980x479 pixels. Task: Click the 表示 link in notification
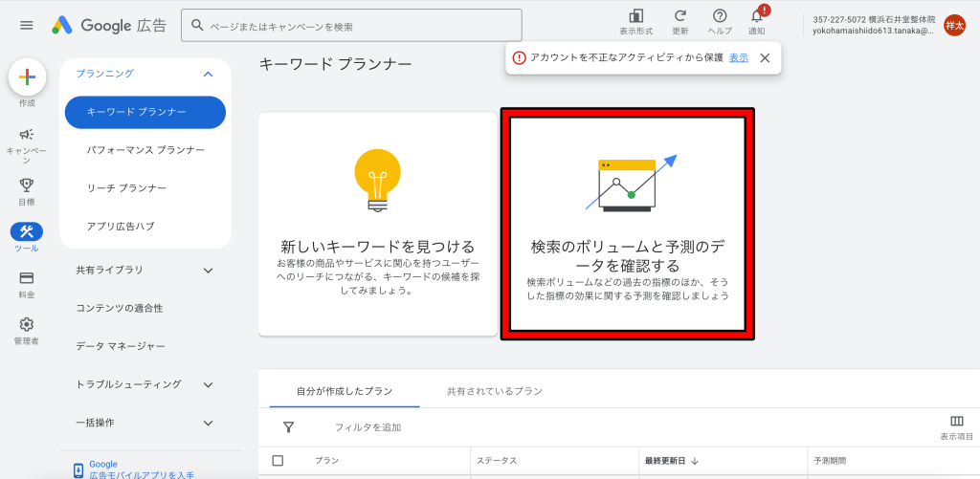click(x=739, y=57)
